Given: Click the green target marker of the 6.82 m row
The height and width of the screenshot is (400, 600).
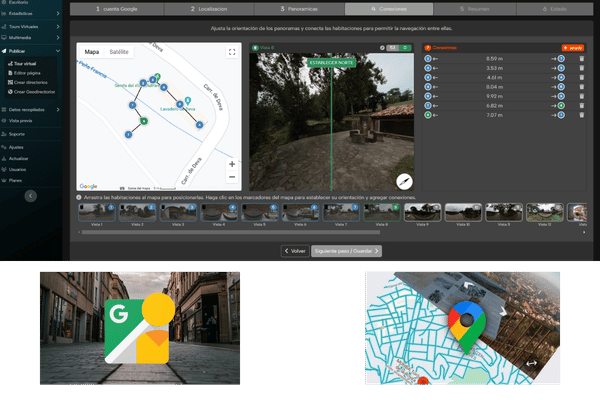Looking at the screenshot, I should [561, 106].
